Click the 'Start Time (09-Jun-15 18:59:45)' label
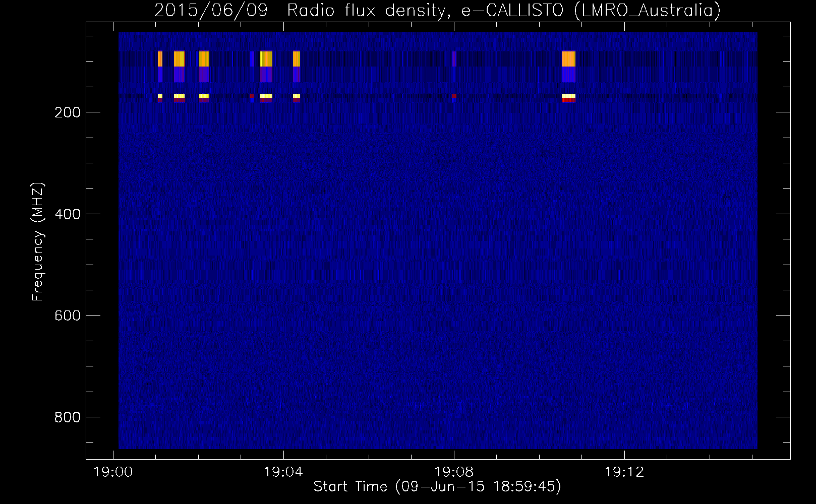This screenshot has width=816, height=504. coord(437,486)
